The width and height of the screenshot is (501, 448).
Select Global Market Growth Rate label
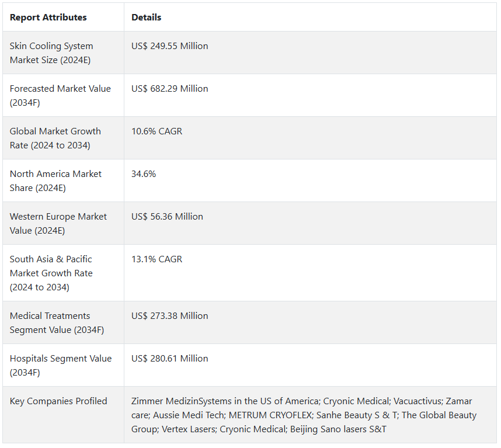(55, 138)
